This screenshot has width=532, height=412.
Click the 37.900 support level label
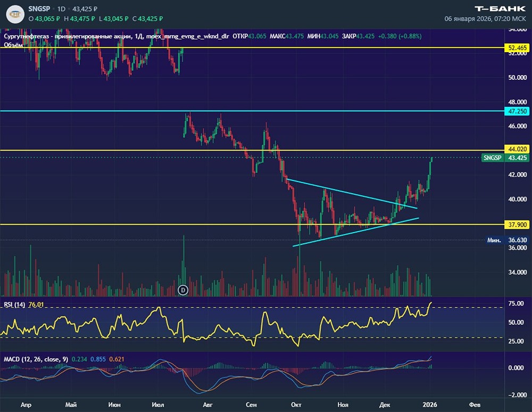point(518,225)
